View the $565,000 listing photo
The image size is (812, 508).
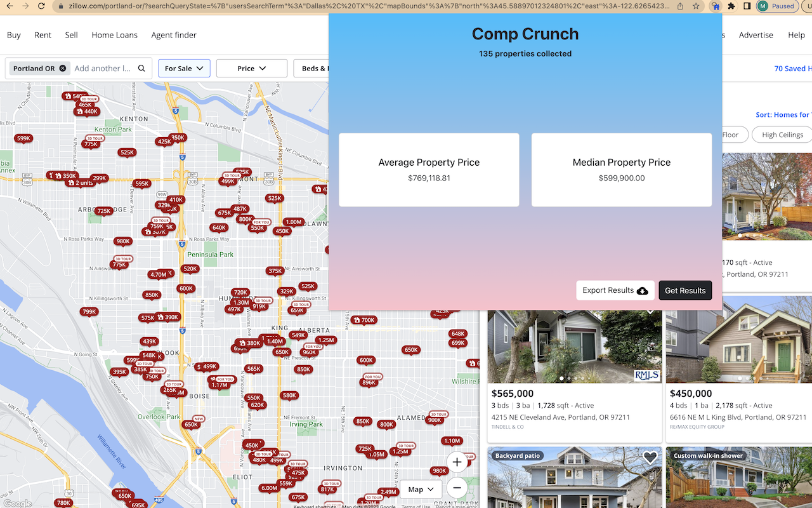(575, 347)
